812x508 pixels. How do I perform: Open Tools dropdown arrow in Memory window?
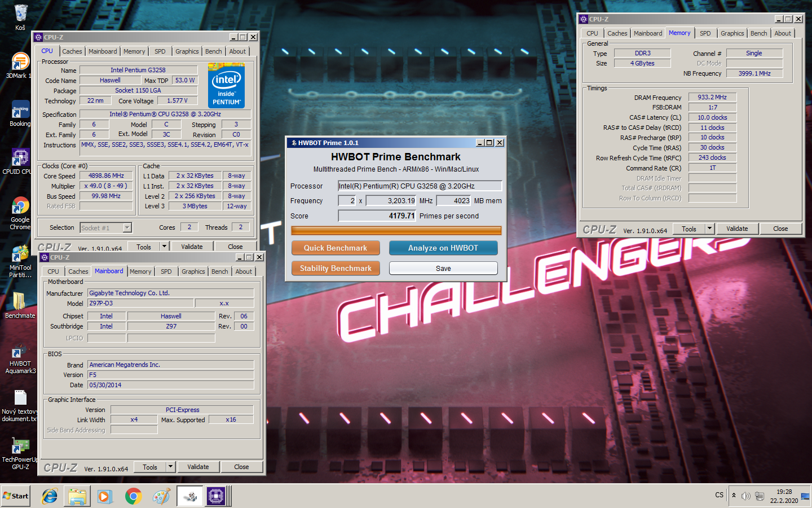click(710, 229)
